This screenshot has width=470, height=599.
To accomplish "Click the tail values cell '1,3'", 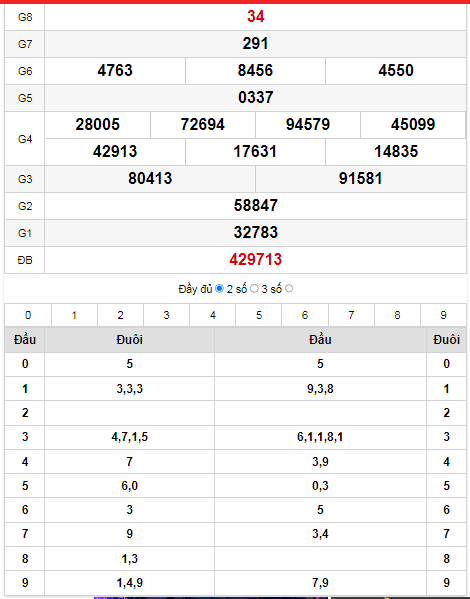I will point(130,559).
